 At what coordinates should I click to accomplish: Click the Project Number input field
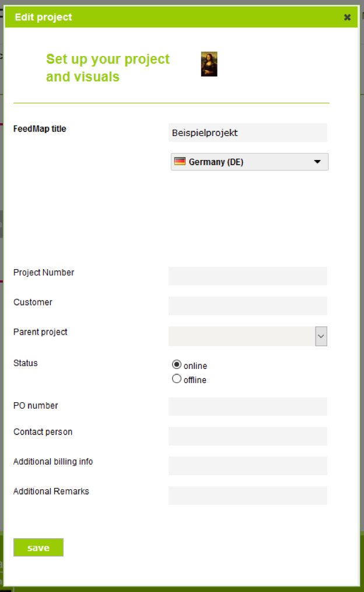pos(248,276)
